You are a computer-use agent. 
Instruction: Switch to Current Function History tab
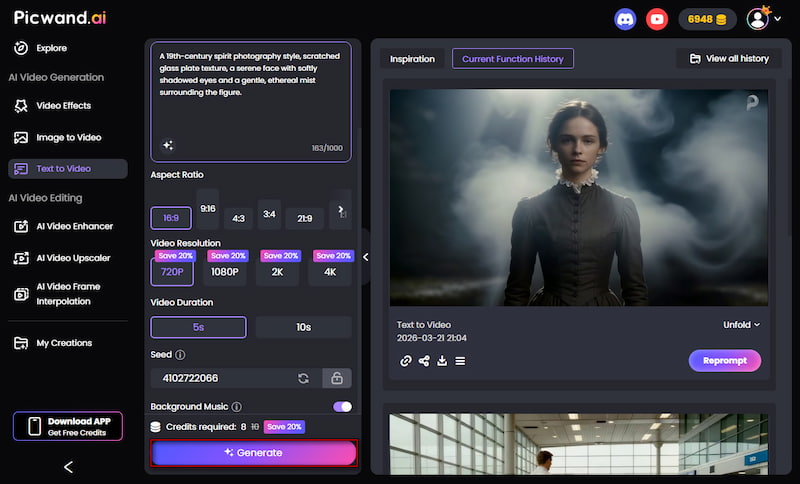(x=513, y=59)
